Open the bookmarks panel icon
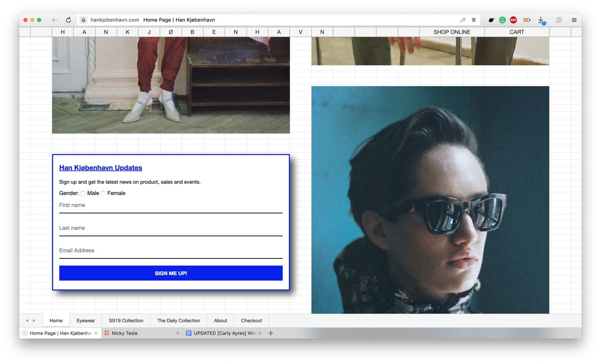The image size is (601, 364). coord(559,20)
